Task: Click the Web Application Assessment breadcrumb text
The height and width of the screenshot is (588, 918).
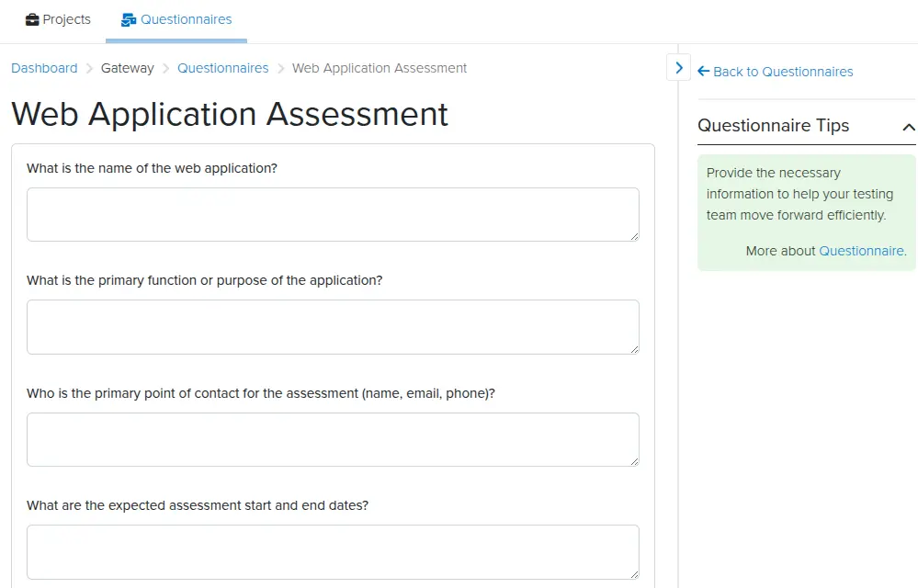Action: point(380,68)
